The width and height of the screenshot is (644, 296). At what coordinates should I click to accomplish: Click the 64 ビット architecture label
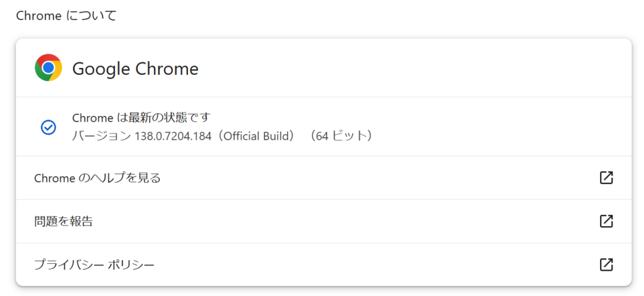click(341, 136)
